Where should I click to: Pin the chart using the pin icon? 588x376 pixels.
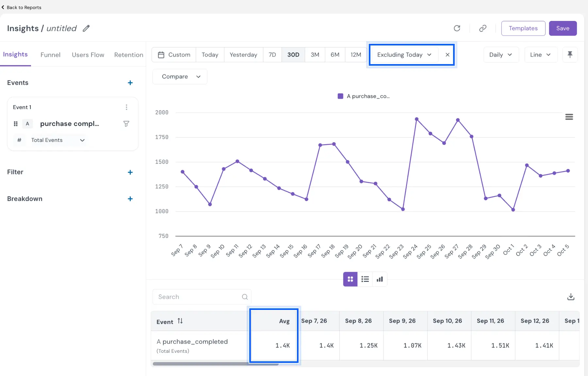(570, 55)
